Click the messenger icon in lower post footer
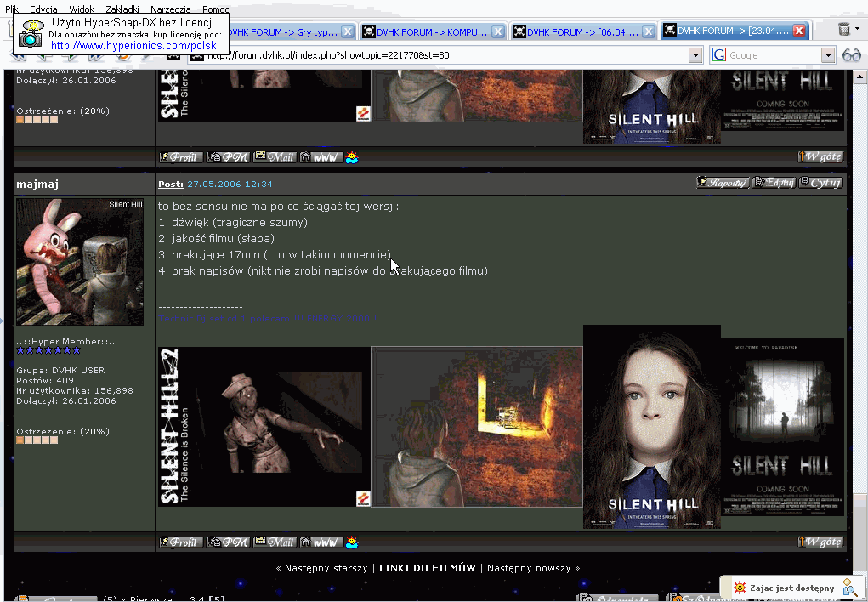This screenshot has height=602, width=868. [x=352, y=542]
